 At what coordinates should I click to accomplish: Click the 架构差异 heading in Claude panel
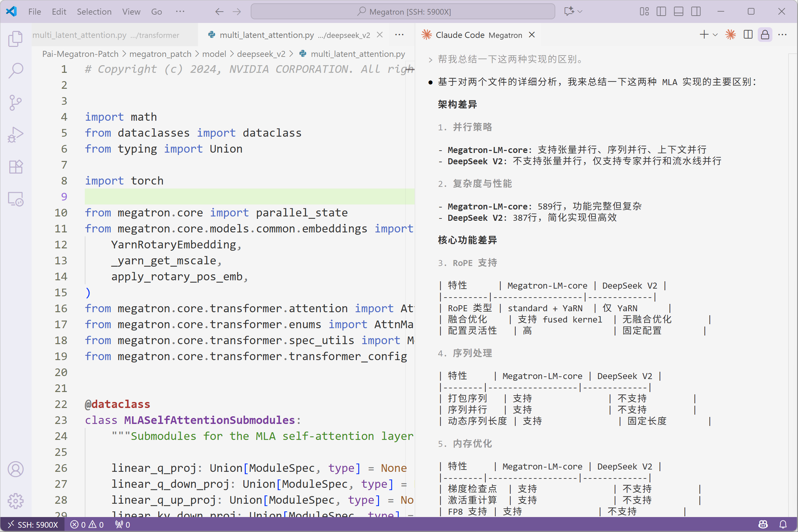pos(458,104)
